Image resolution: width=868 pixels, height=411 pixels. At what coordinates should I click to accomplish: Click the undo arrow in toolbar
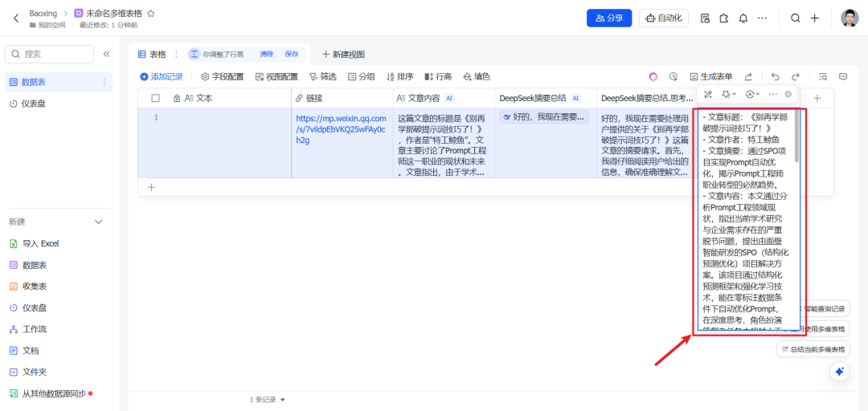(x=775, y=76)
